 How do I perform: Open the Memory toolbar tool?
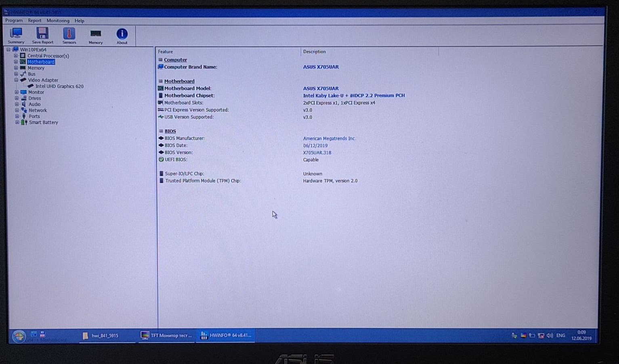[96, 36]
